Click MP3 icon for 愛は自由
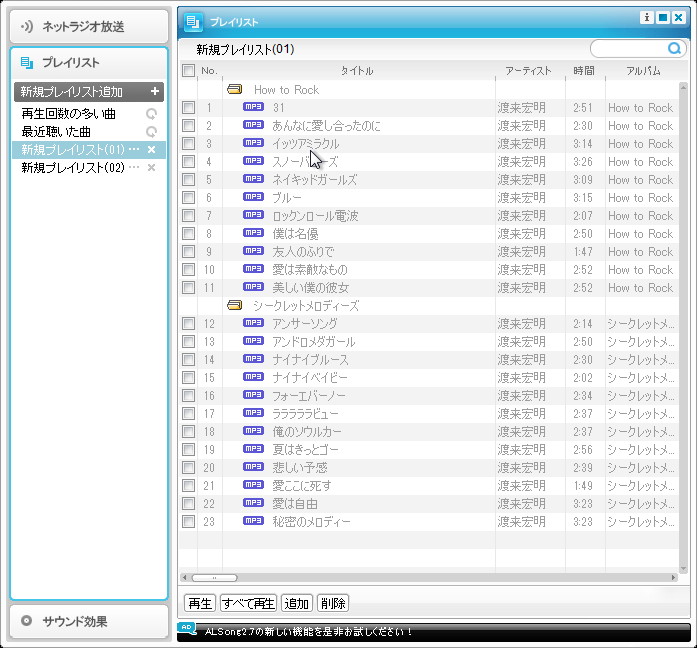Viewport: 697px width, 648px height. point(253,503)
